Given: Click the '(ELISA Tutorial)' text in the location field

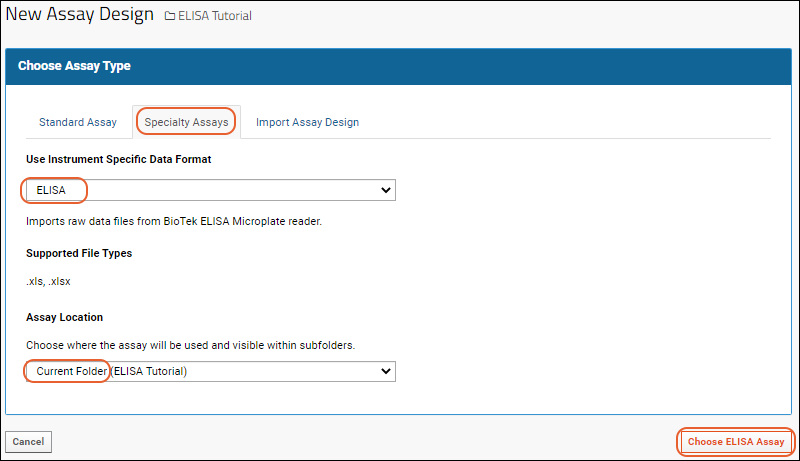Looking at the screenshot, I should pos(149,371).
